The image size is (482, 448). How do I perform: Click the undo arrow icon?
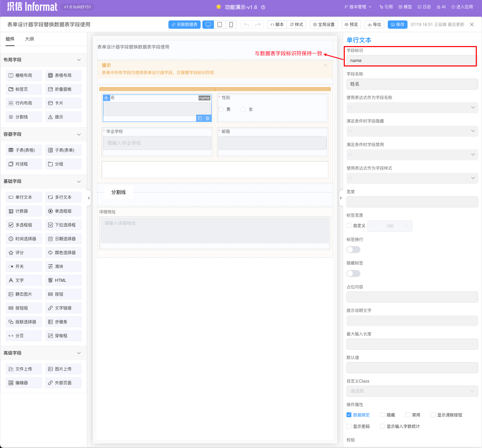click(246, 25)
